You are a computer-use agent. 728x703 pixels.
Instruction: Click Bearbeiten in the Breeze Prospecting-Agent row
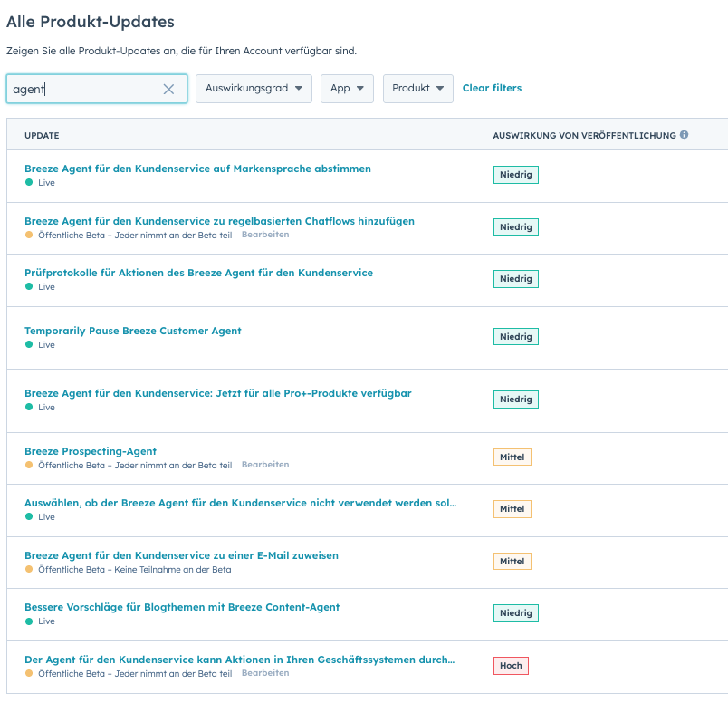tap(265, 465)
